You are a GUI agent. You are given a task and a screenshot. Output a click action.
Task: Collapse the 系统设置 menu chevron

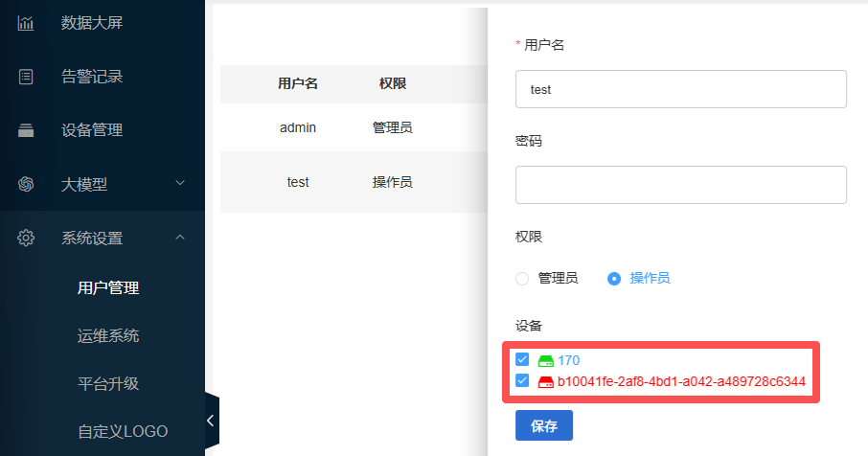[180, 238]
